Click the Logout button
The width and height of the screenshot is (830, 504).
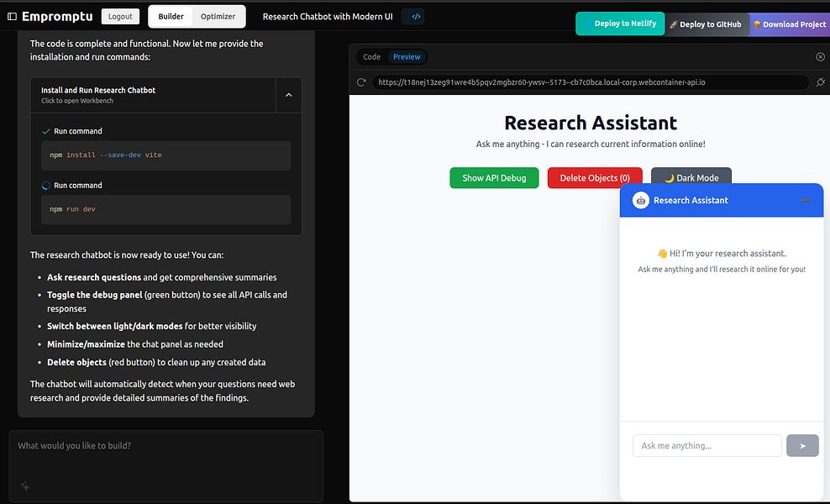click(120, 17)
